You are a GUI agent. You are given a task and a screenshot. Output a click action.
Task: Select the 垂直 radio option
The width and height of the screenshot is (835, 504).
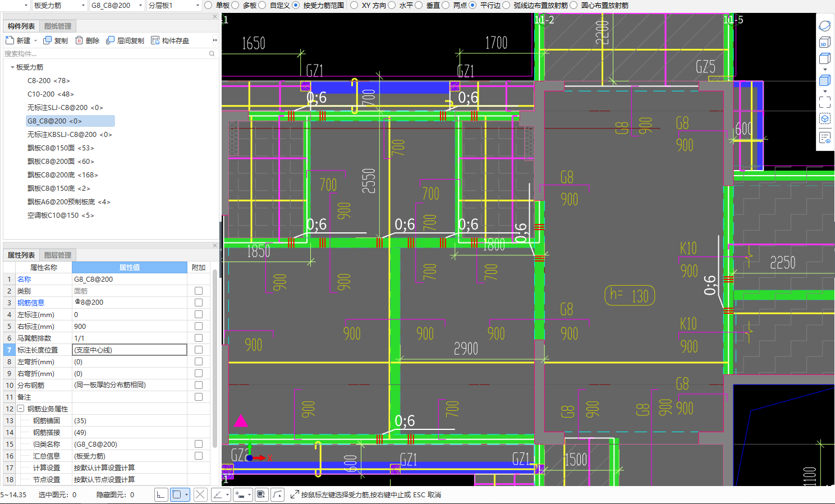pyautogui.click(x=419, y=5)
